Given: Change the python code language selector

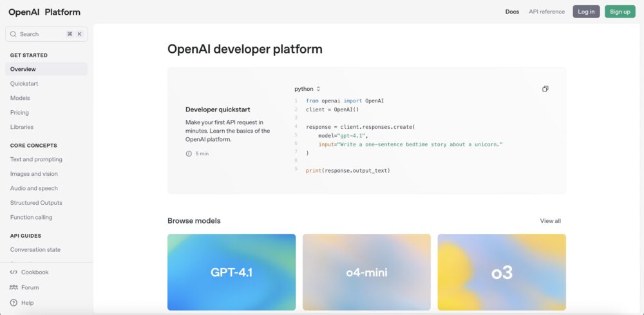Looking at the screenshot, I should 307,89.
